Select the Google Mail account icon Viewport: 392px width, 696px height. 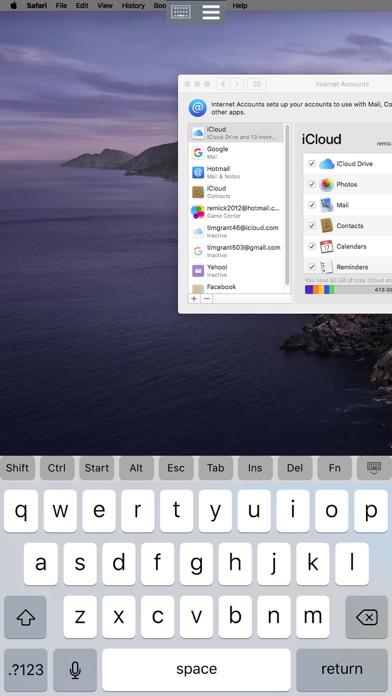tap(198, 153)
